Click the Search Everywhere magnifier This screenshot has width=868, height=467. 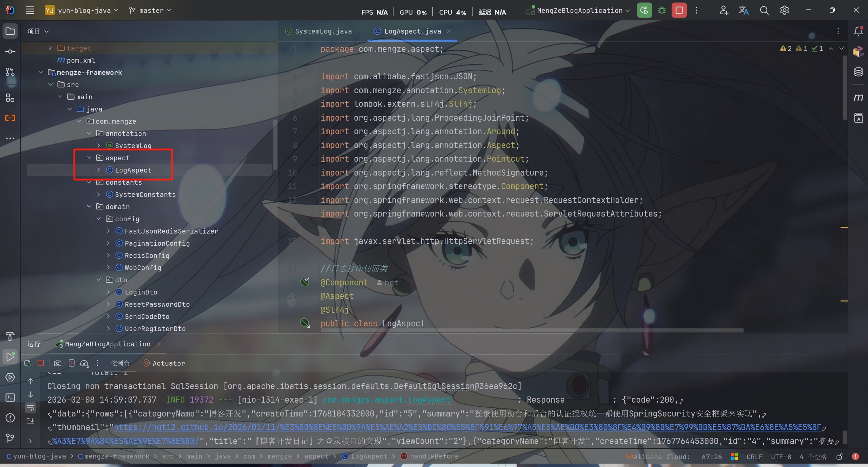tap(764, 11)
